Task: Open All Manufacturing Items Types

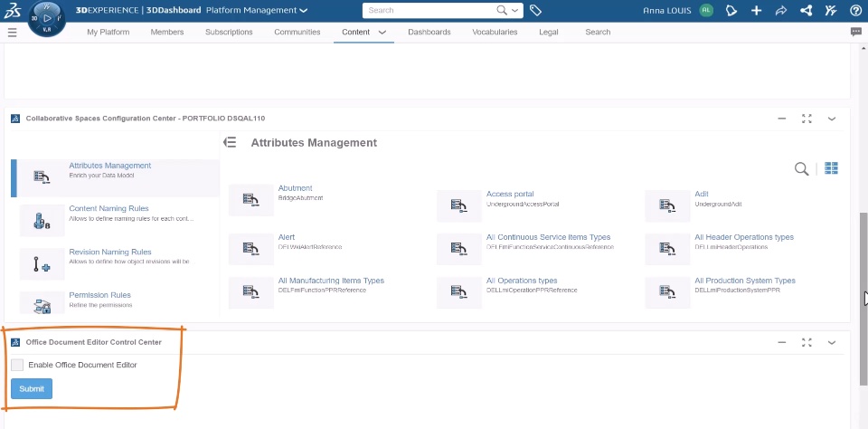Action: tap(331, 281)
